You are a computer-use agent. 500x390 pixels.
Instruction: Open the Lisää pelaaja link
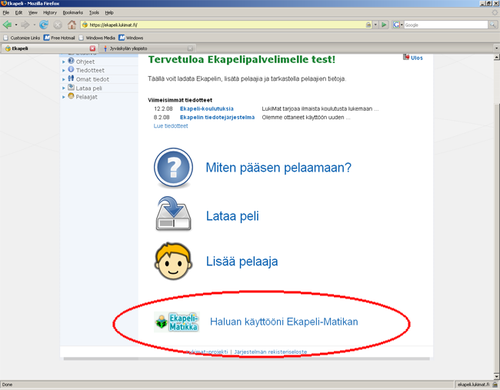click(x=242, y=261)
